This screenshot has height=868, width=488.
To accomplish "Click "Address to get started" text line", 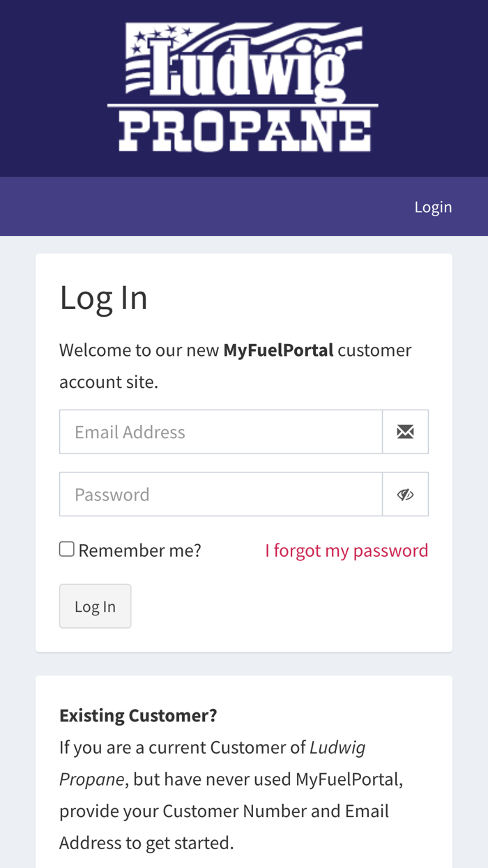I will [146, 843].
